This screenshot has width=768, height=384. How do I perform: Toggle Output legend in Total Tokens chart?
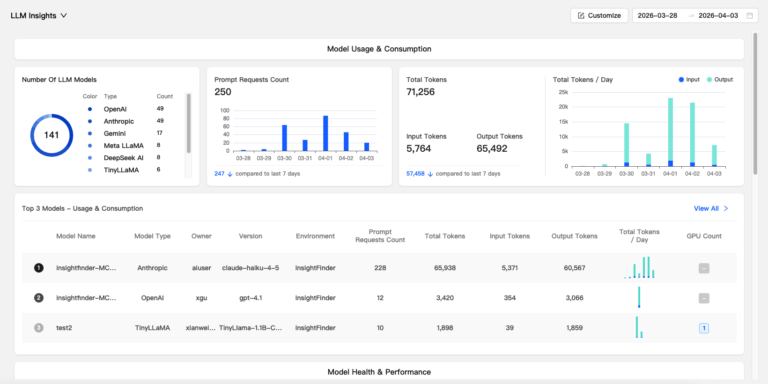[x=720, y=79]
